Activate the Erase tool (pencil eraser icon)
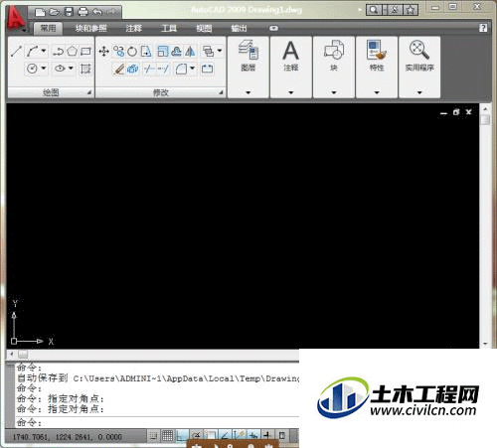The image size is (497, 448). coord(118,69)
